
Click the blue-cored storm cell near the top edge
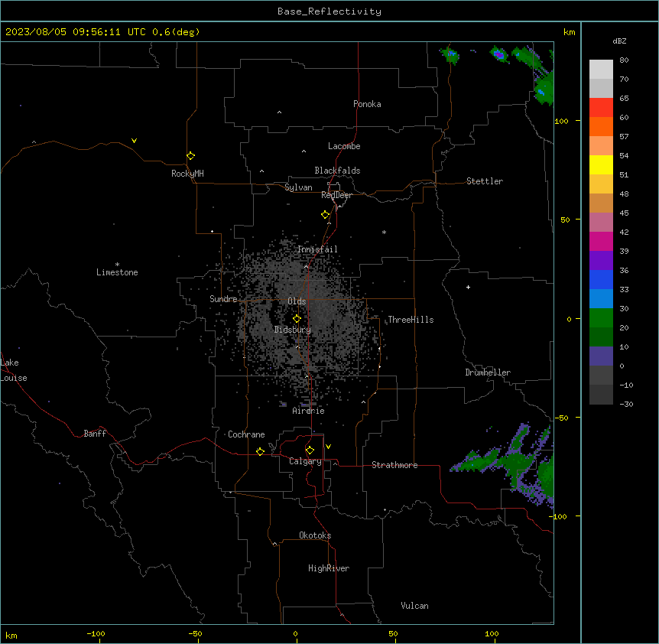499,54
